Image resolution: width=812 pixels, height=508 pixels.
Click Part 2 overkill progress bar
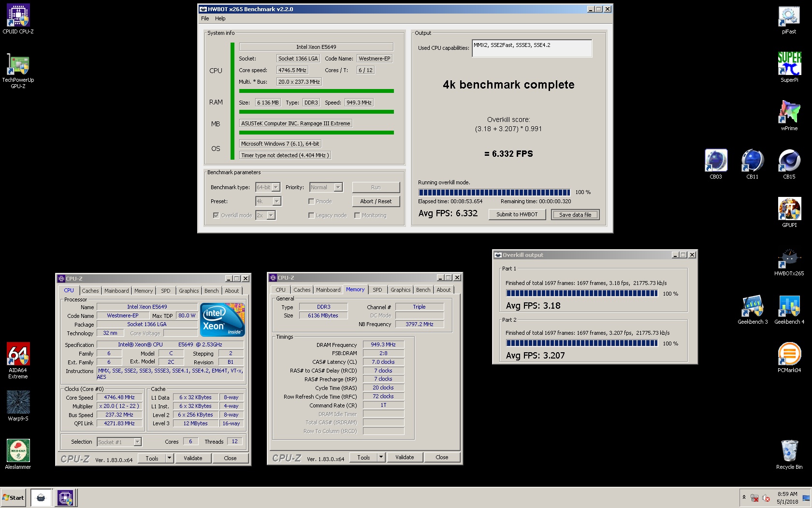click(582, 343)
